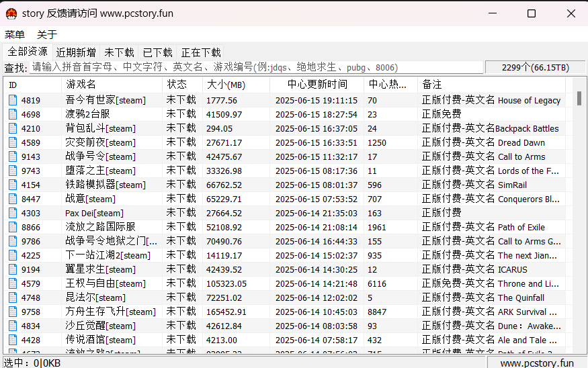Select the game 昆法尔[steam]
This screenshot has width=588, height=368.
click(x=95, y=298)
